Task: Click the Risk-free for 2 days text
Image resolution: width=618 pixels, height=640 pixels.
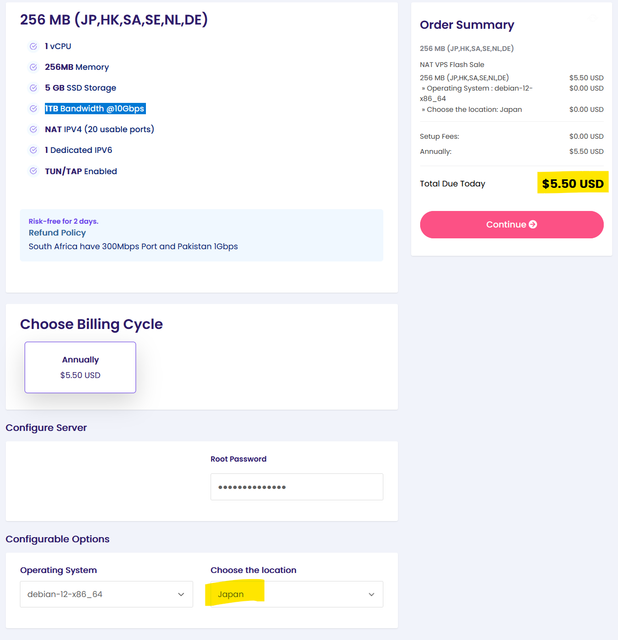Action: click(x=63, y=221)
